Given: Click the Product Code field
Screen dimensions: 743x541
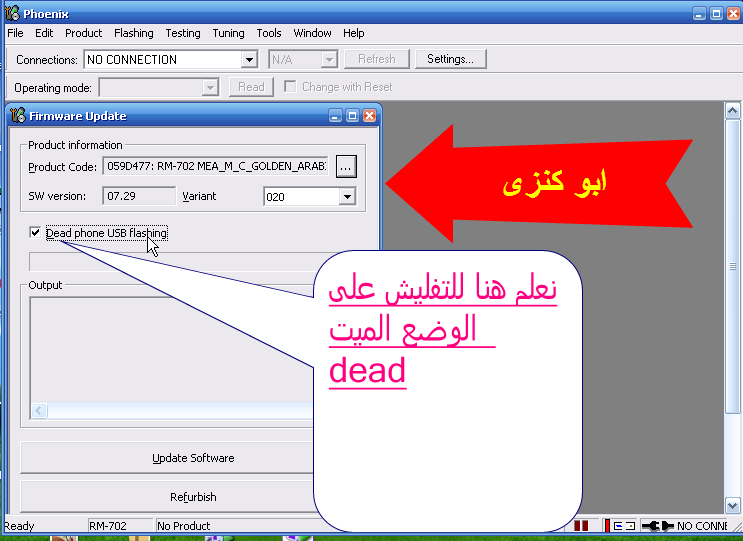Looking at the screenshot, I should pos(216,166).
